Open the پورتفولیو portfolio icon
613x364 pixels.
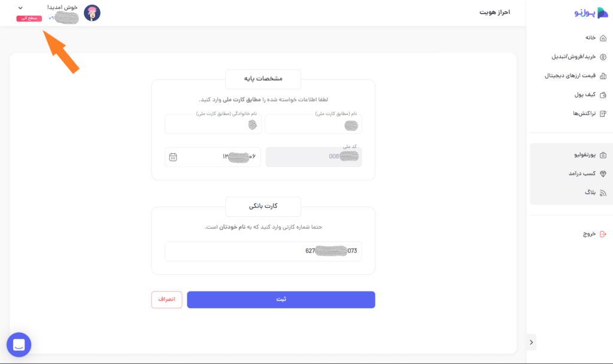point(603,155)
